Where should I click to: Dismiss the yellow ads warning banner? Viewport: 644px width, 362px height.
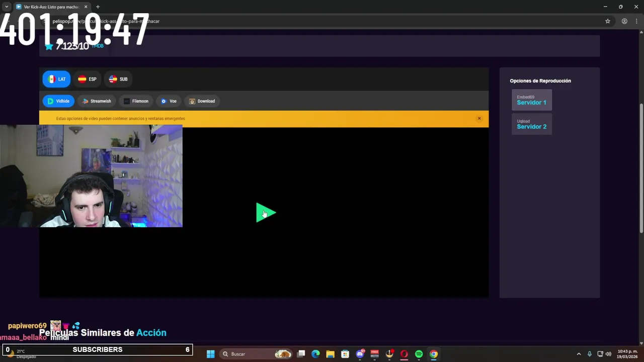479,119
